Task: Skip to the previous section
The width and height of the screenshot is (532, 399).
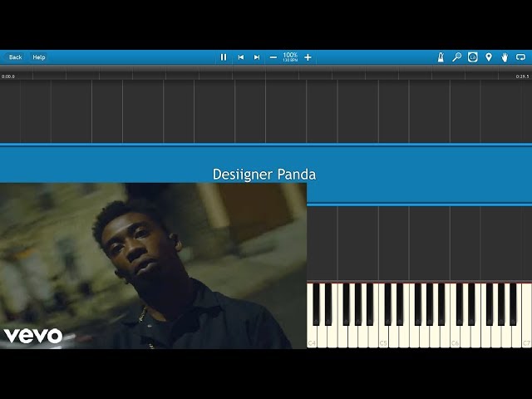Action: click(241, 57)
